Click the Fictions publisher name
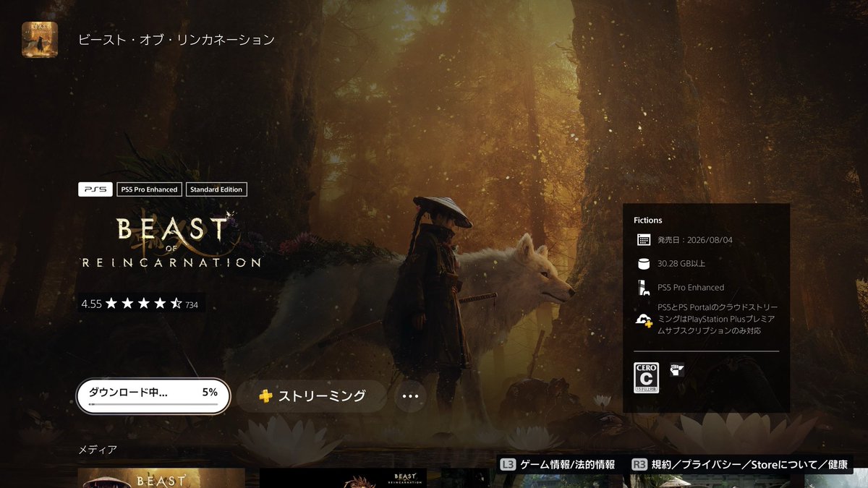868x488 pixels. [x=647, y=221]
